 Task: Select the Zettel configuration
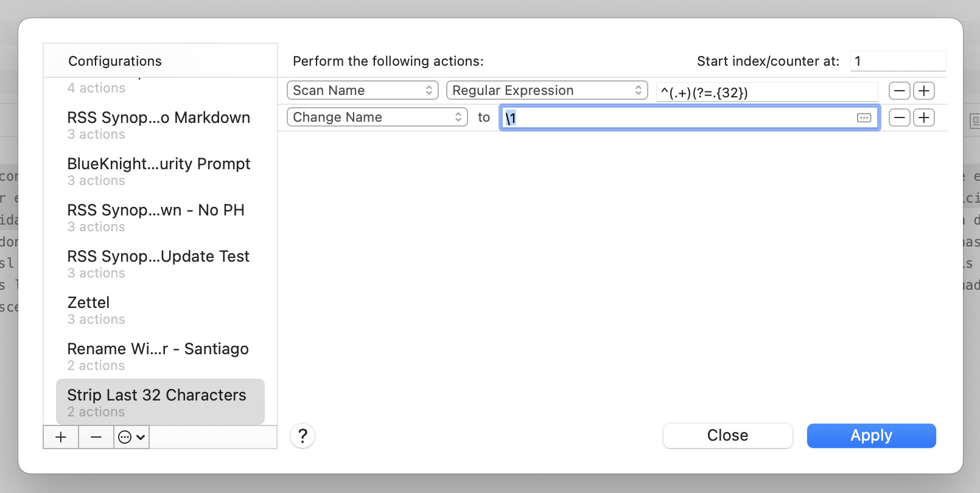159,310
